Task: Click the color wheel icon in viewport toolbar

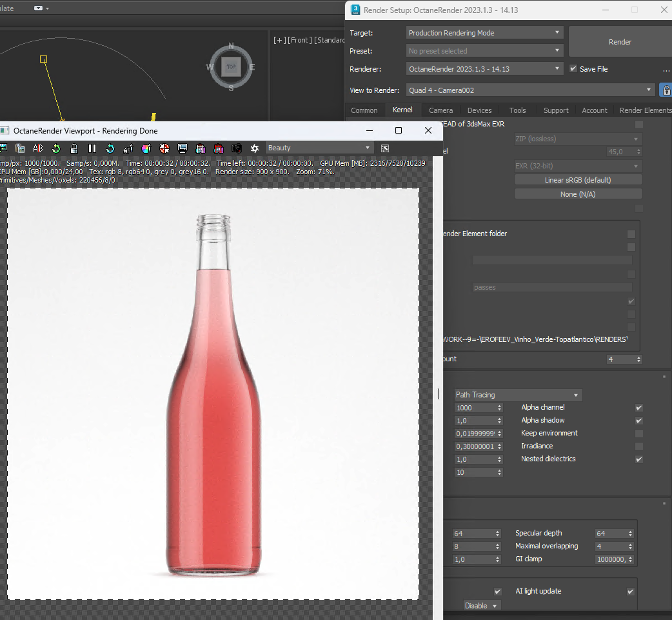Action: pos(146,148)
